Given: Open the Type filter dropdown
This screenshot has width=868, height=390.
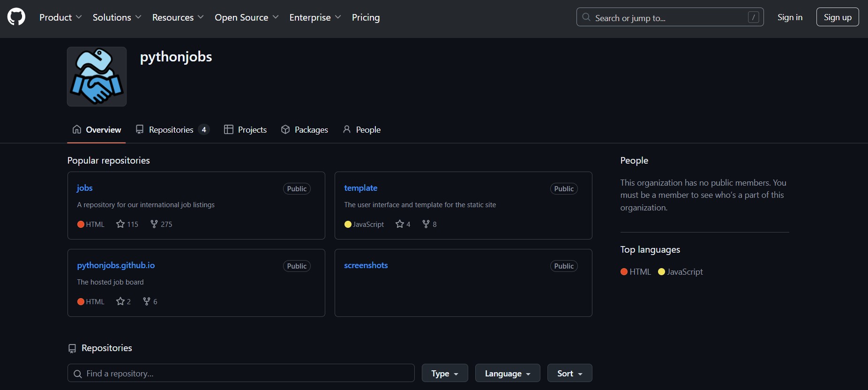Looking at the screenshot, I should point(445,373).
